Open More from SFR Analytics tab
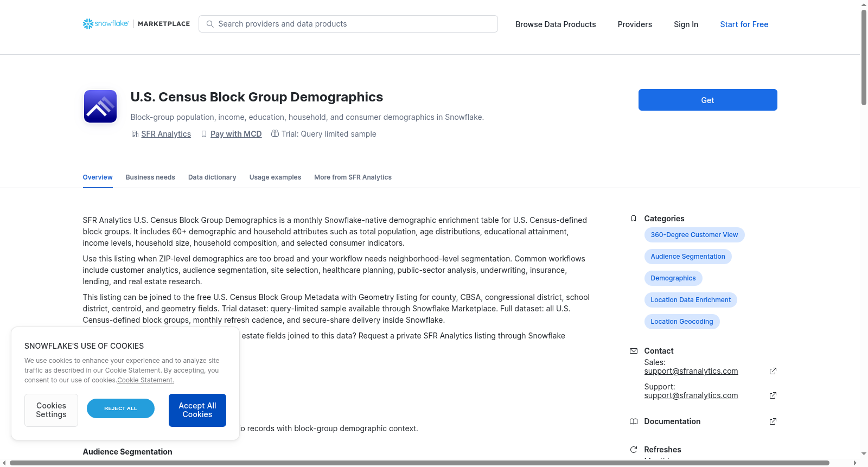 [353, 177]
